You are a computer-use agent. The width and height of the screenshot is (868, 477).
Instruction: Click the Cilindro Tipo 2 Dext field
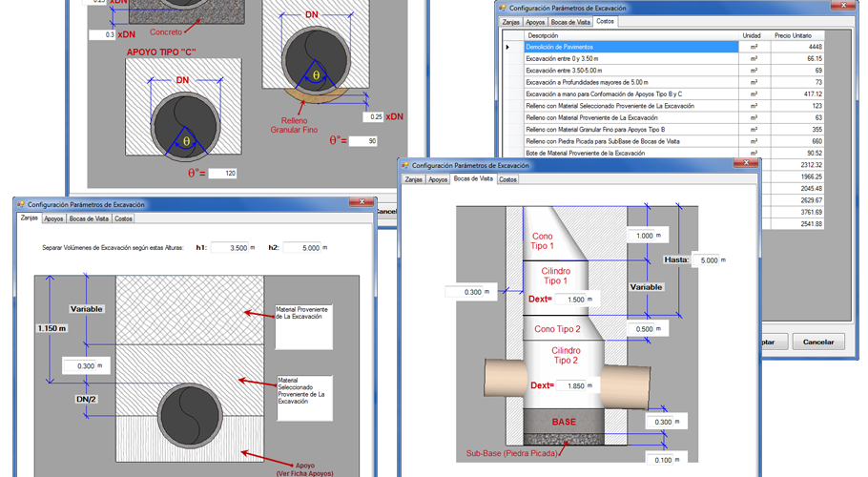coord(570,385)
